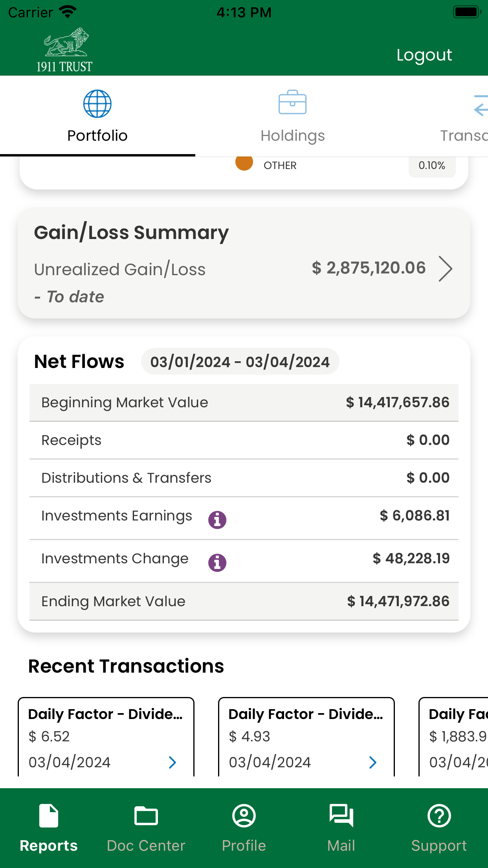Select the Net Flows date range
The height and width of the screenshot is (868, 488).
tap(240, 362)
